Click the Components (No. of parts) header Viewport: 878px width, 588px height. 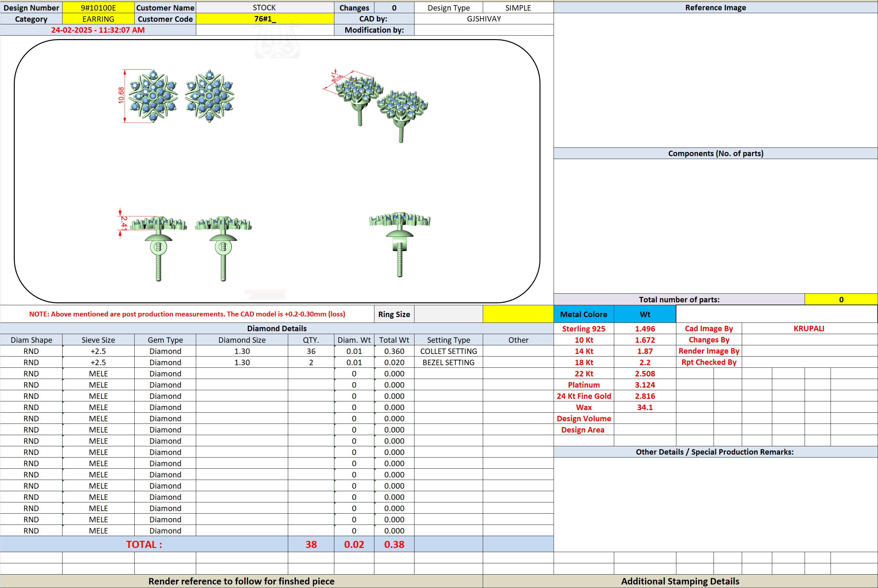click(x=715, y=153)
